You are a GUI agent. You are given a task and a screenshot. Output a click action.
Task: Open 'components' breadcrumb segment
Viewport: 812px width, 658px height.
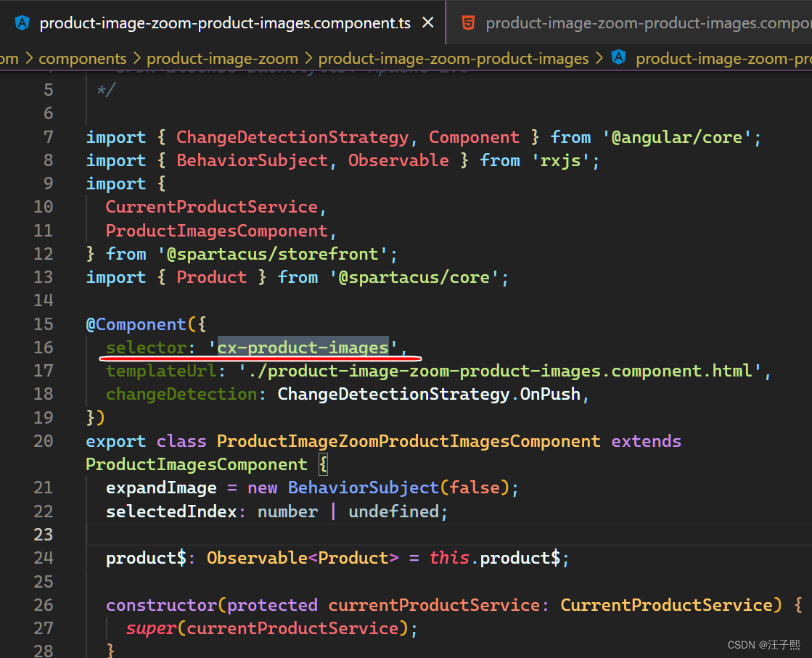[x=82, y=59]
